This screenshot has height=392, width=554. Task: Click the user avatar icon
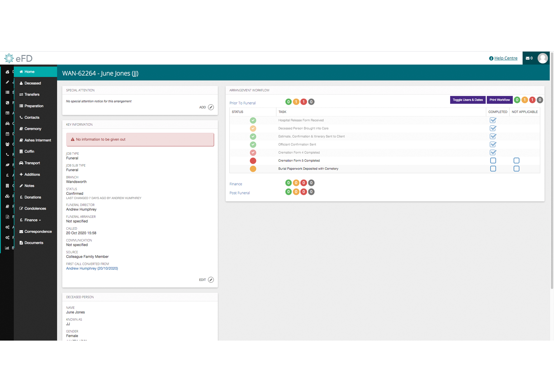click(x=543, y=58)
